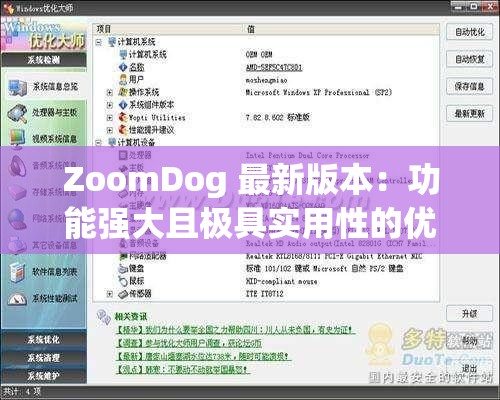The width and height of the screenshot is (500, 400).
Task: Click the sensor icon beside 传感器
Action: pos(123,294)
